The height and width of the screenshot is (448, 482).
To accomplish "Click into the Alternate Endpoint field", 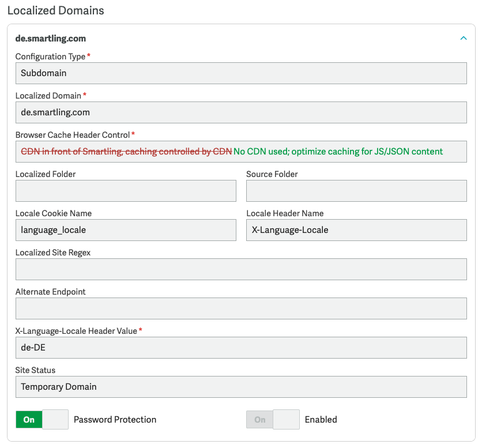I will 240,308.
